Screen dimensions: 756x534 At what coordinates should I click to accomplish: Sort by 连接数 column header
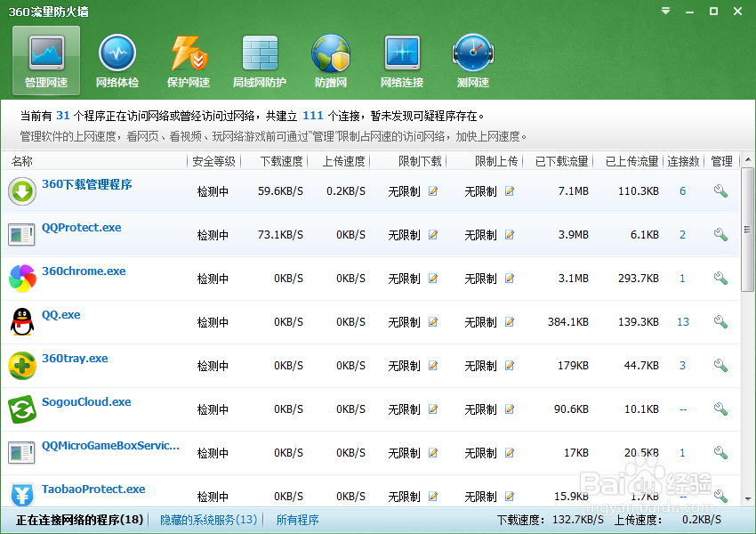coord(683,161)
